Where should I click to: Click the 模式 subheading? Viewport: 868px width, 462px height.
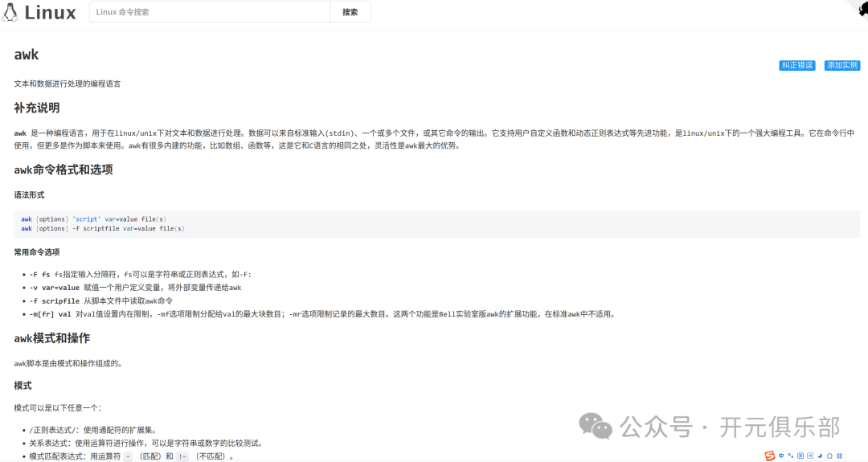[x=23, y=386]
